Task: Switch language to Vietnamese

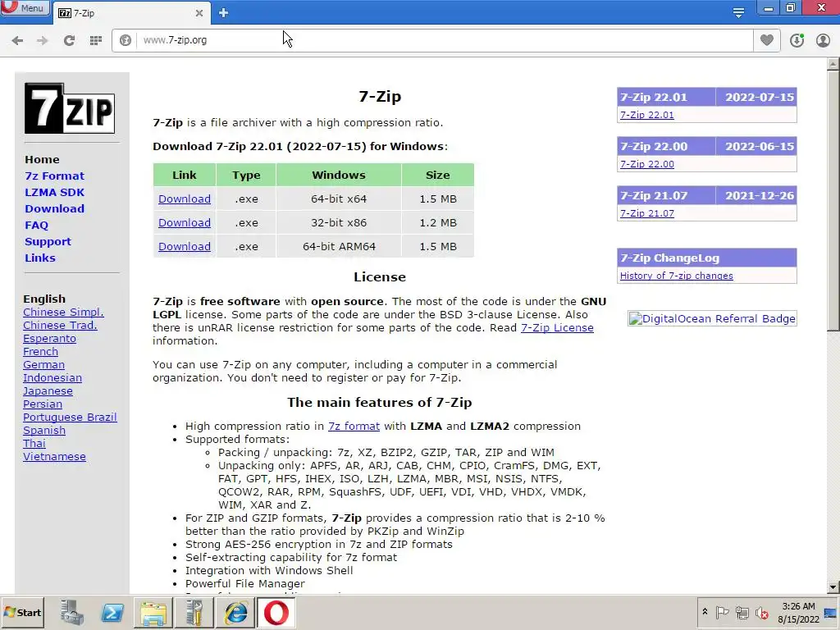Action: (x=54, y=456)
